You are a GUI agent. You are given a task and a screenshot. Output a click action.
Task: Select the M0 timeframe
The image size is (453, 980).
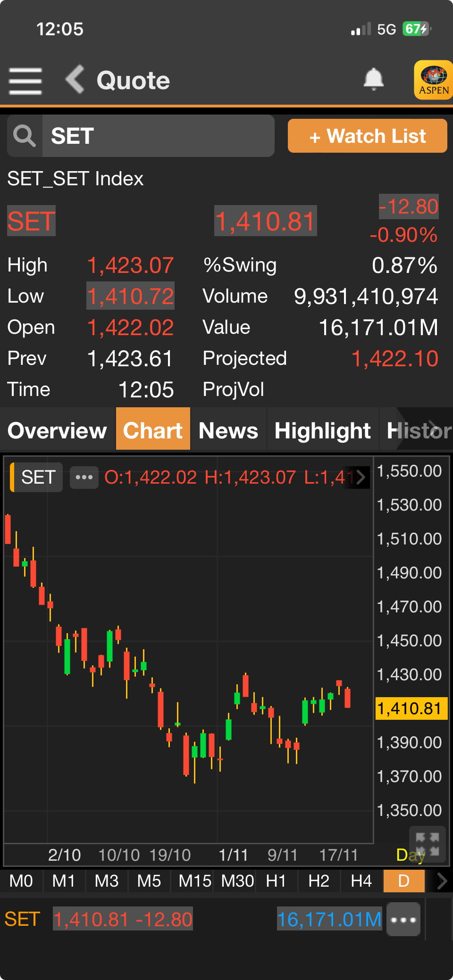pyautogui.click(x=21, y=881)
